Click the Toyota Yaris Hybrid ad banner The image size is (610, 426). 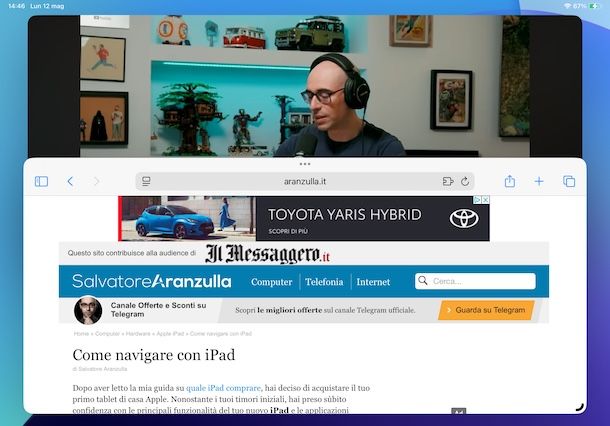(x=304, y=218)
